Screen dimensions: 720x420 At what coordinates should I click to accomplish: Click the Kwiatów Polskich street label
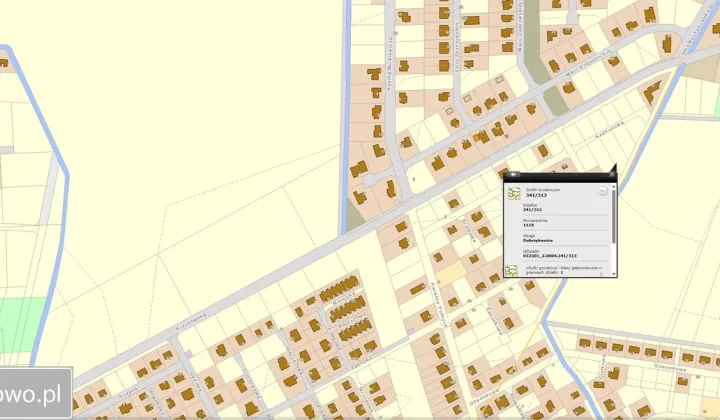click(x=438, y=304)
